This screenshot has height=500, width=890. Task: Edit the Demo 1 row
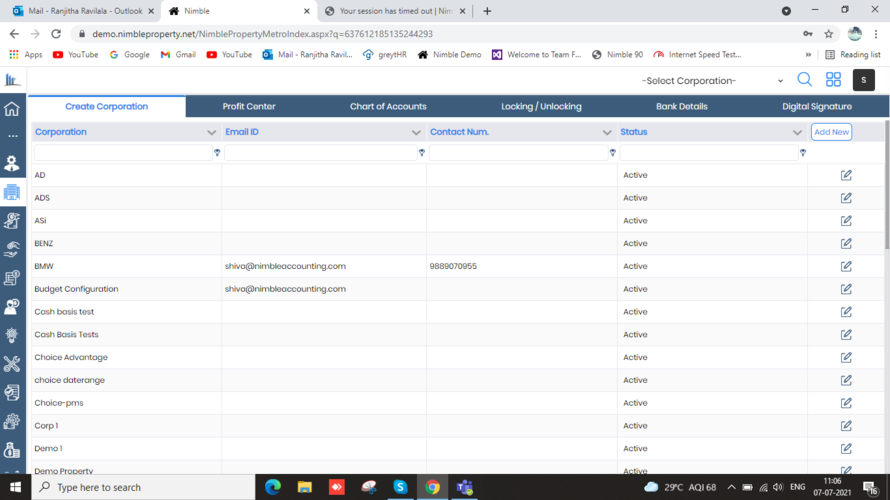click(x=846, y=448)
